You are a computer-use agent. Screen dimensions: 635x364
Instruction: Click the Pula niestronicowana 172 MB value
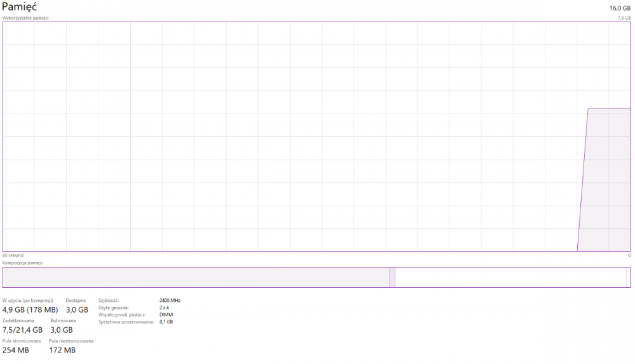coord(62,350)
